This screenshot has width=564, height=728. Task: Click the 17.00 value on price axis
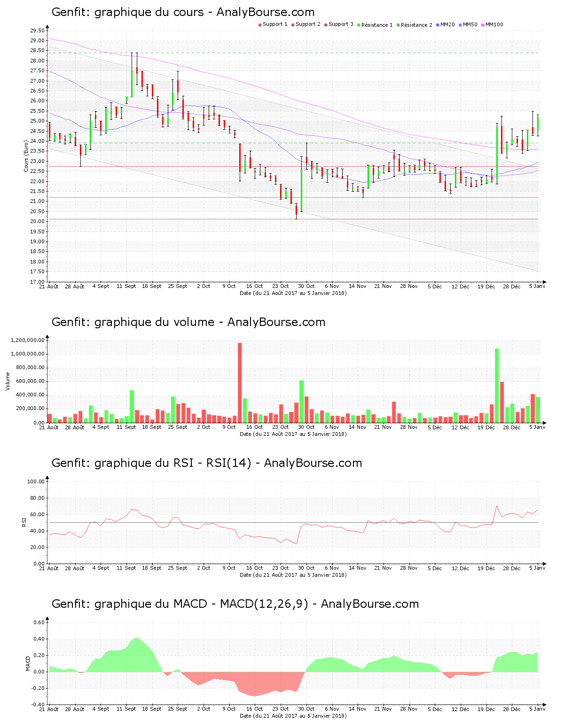pos(38,282)
